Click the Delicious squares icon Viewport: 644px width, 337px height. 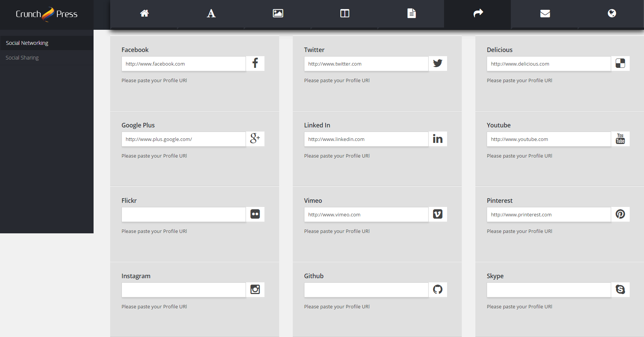point(620,63)
